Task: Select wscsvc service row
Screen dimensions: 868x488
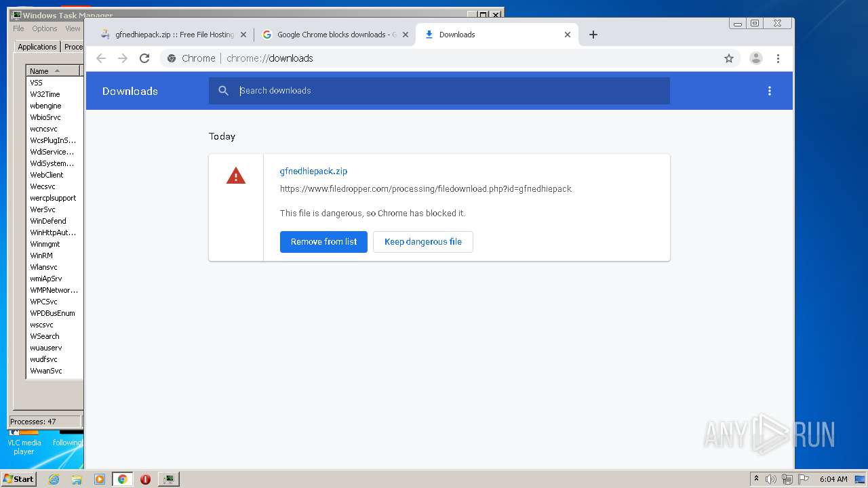Action: 54,325
